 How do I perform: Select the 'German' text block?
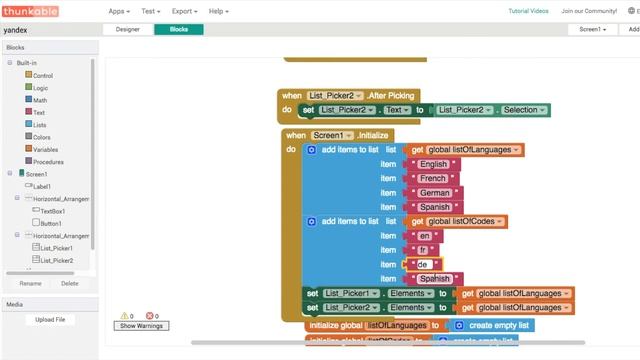[x=435, y=193]
